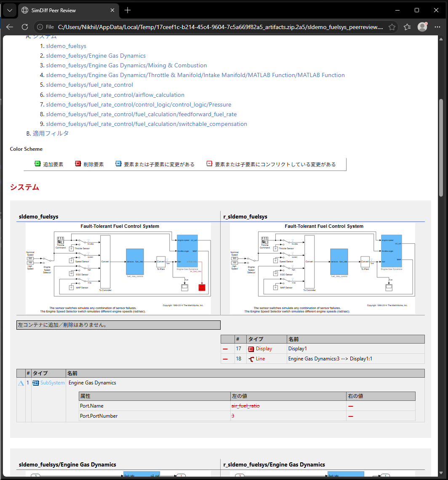This screenshot has width=448, height=480.
Task: Select the struck-through air_fuel_ratio value
Action: [x=245, y=406]
